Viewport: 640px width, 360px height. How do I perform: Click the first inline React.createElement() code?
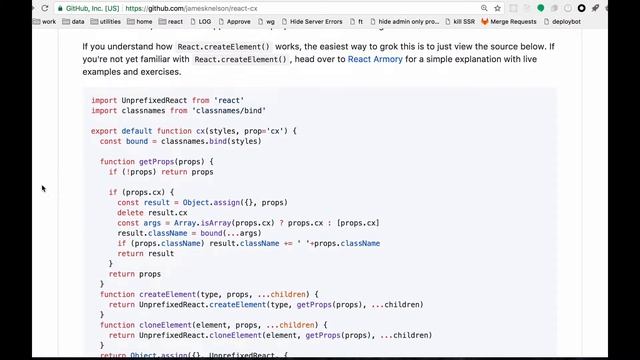224,47
